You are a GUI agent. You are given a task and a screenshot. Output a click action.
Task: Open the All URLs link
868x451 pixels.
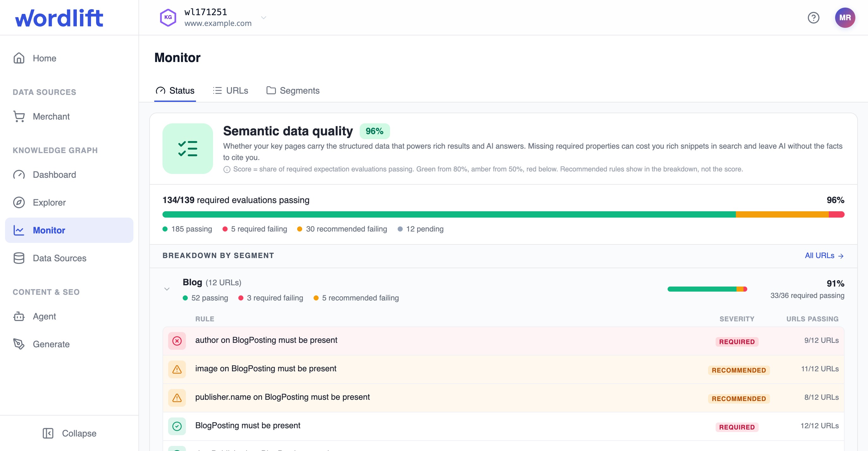[824, 256]
